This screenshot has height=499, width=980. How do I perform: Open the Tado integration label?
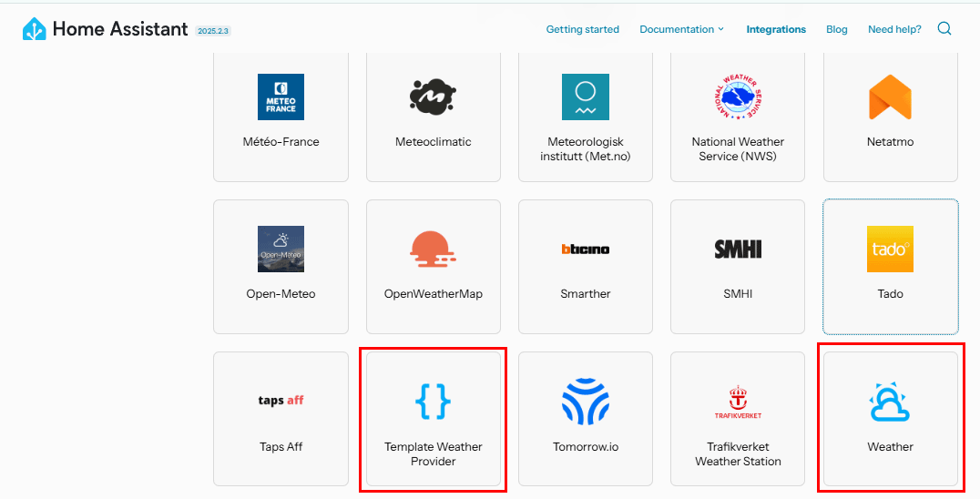click(x=890, y=293)
